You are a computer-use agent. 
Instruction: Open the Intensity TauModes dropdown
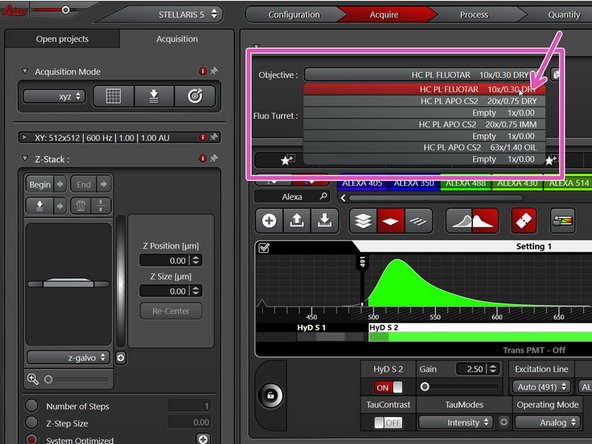(456, 422)
